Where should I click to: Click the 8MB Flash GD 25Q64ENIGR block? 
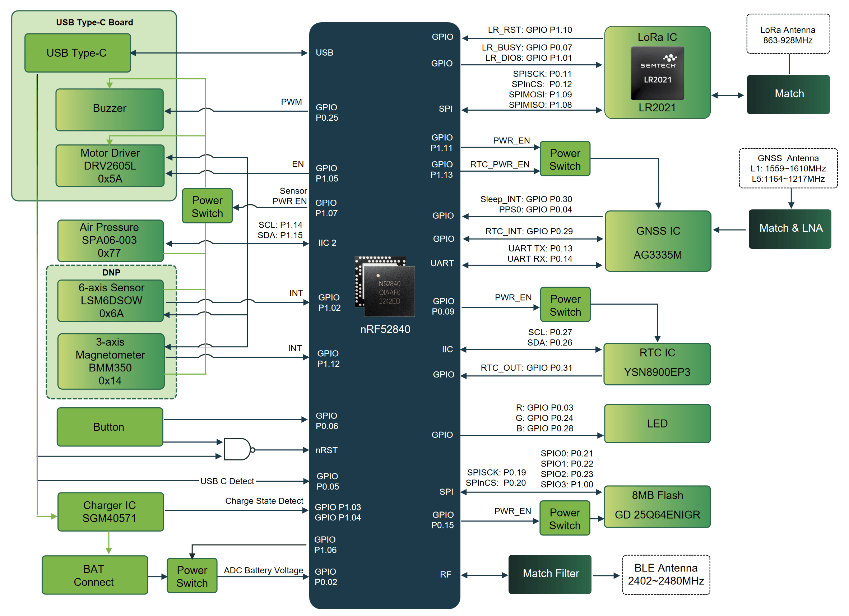pyautogui.click(x=657, y=507)
